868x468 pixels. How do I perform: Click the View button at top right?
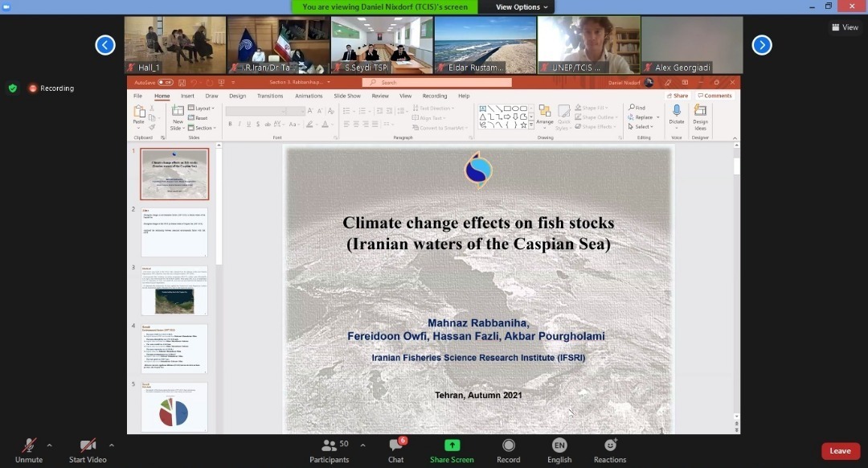click(845, 27)
